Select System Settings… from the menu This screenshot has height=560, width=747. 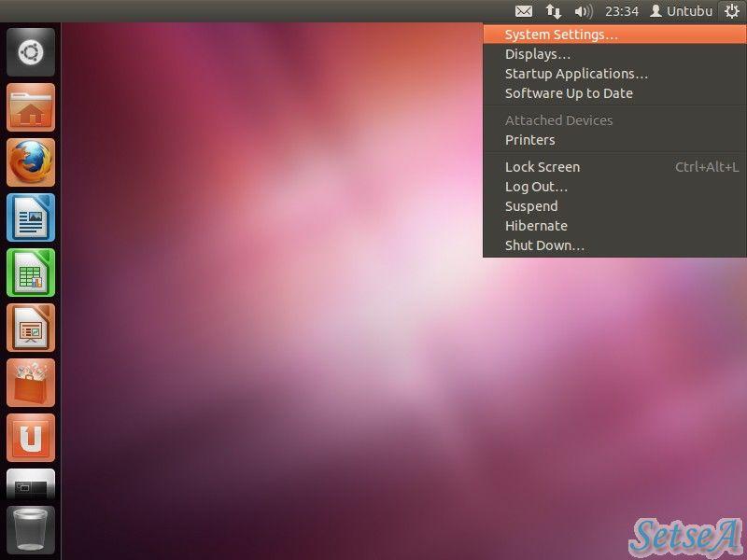pos(614,35)
